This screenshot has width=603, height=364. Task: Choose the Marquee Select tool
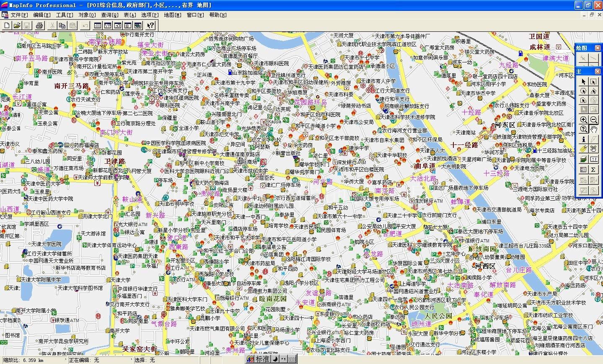pos(593,81)
